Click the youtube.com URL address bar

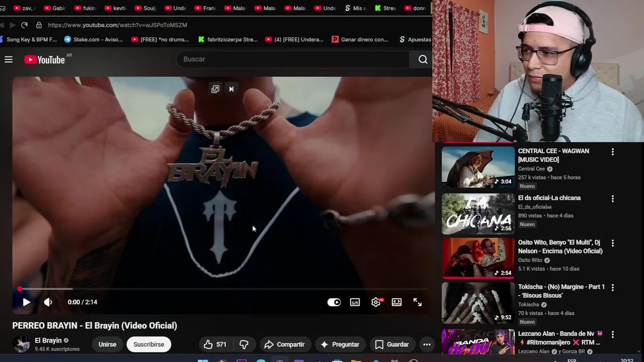(118, 25)
